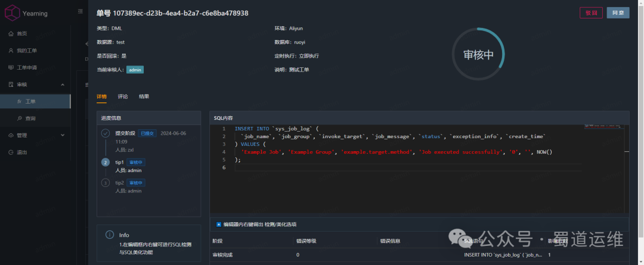This screenshot has height=265, width=644.
Task: Open 工单申请 in sidebar
Action: click(27, 68)
